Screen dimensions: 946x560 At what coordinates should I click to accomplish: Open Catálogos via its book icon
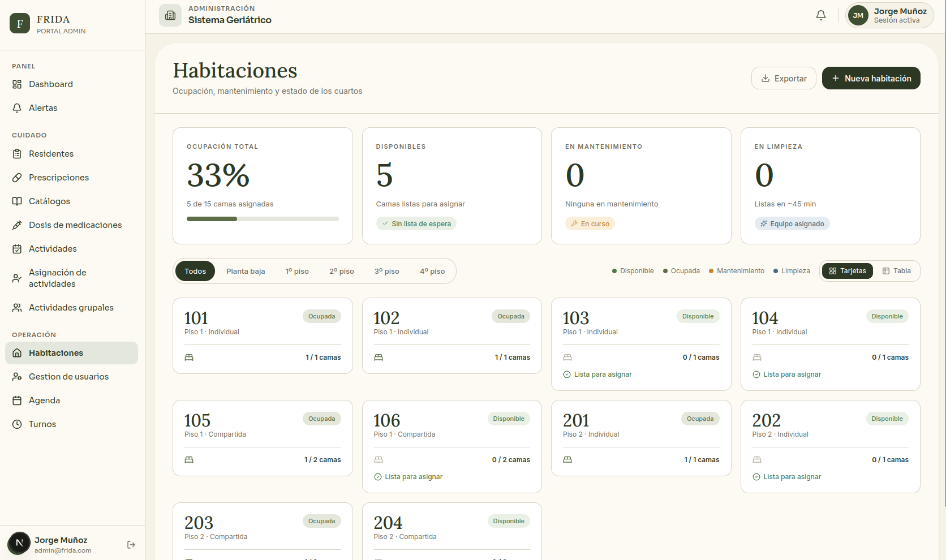[x=17, y=201]
